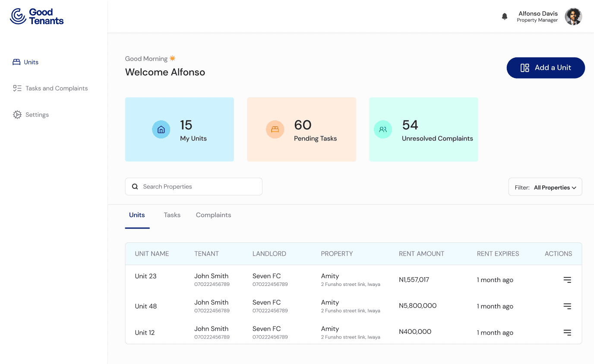This screenshot has height=364, width=594.
Task: Open the My Units card
Action: (x=180, y=129)
